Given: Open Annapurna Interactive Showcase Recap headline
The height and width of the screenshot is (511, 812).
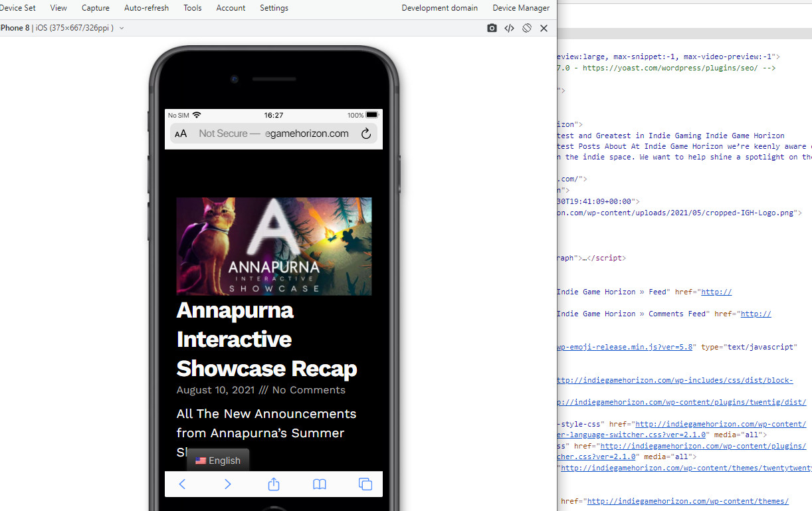Looking at the screenshot, I should (266, 339).
